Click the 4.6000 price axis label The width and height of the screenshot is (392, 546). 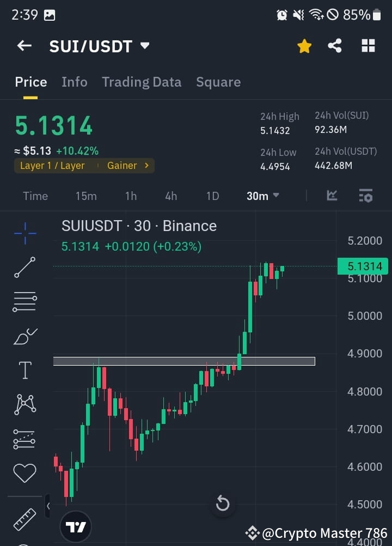click(365, 466)
